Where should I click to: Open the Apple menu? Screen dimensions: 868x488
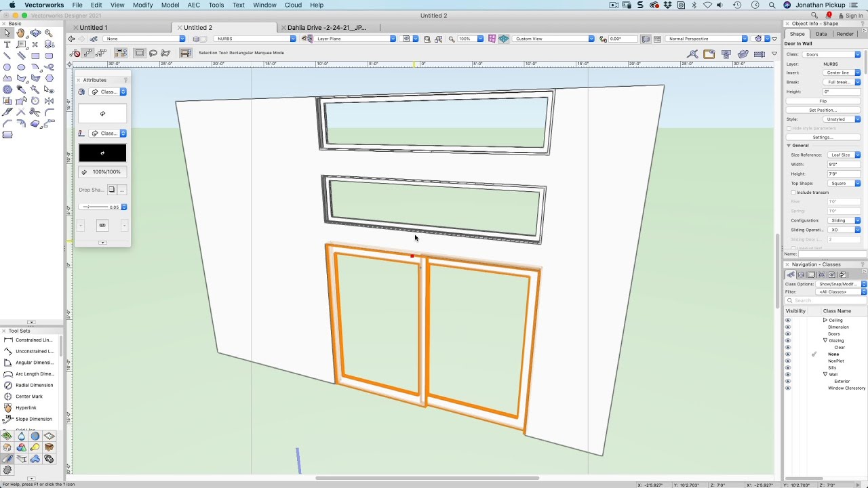coord(12,5)
